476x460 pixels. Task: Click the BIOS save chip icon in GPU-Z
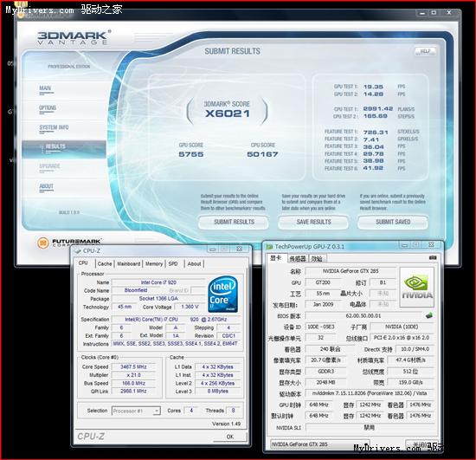pyautogui.click(x=429, y=315)
